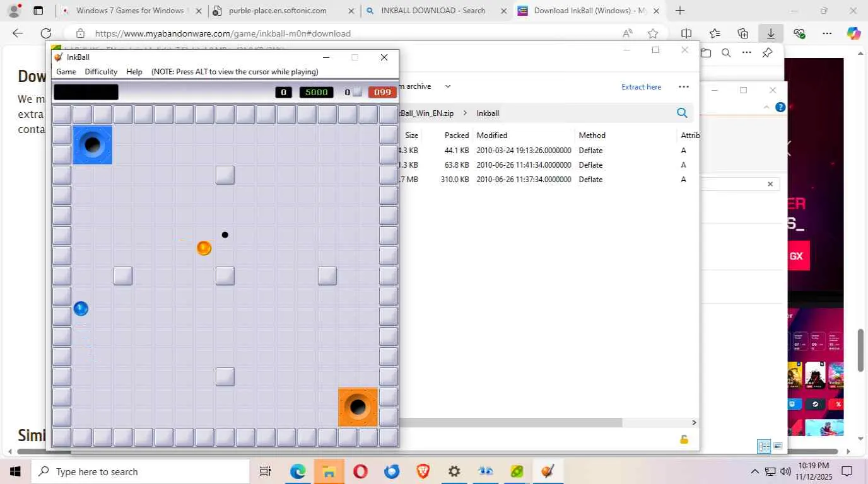
Task: Open a new browser tab
Action: pyautogui.click(x=680, y=11)
